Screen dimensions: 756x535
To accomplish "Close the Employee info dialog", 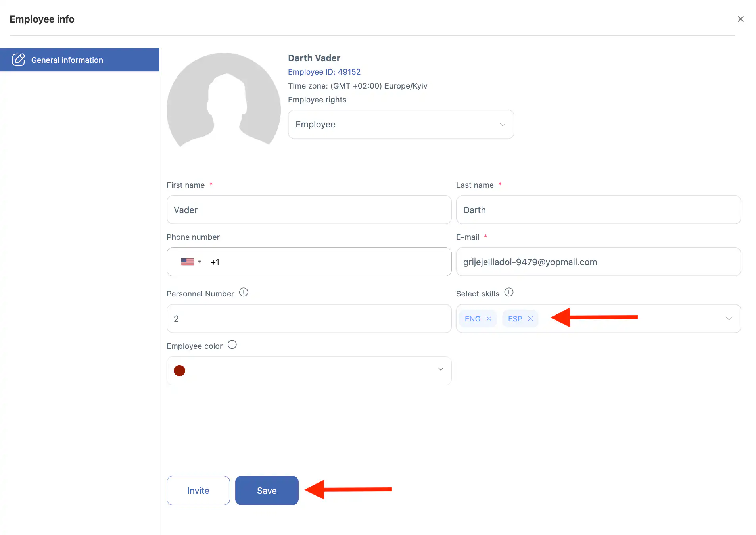I will point(740,19).
